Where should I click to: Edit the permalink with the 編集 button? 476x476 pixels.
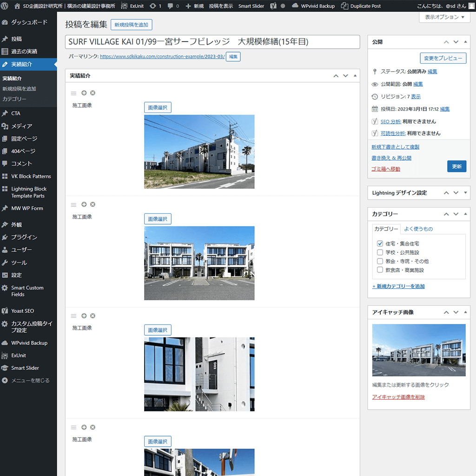click(233, 56)
